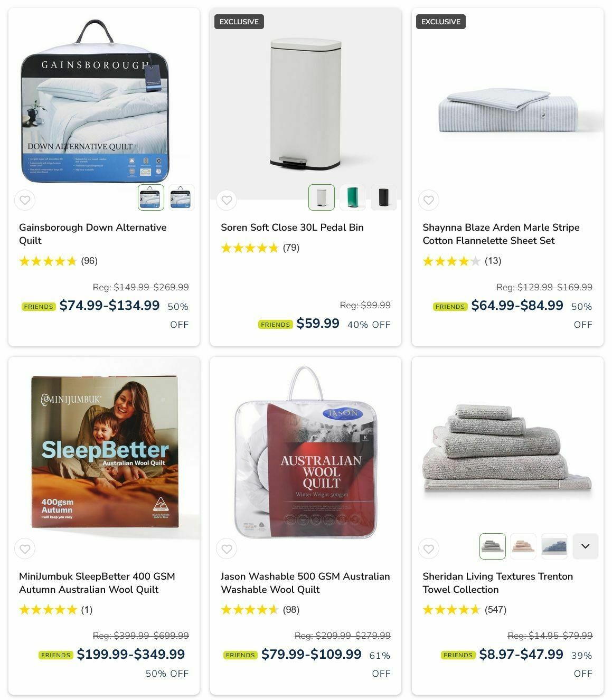Screen dimensions: 612x700
Task: Save MiniJumbuk SleepBetter quilt via heart icon
Action: pyautogui.click(x=25, y=549)
